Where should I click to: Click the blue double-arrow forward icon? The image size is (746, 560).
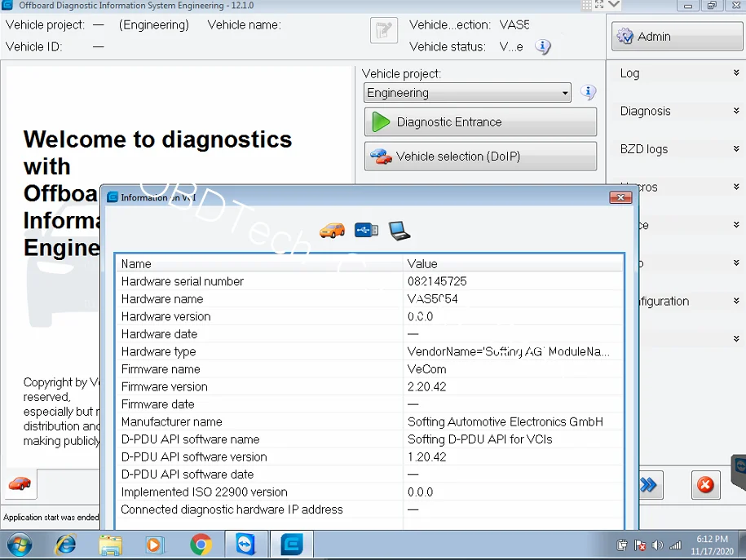648,485
